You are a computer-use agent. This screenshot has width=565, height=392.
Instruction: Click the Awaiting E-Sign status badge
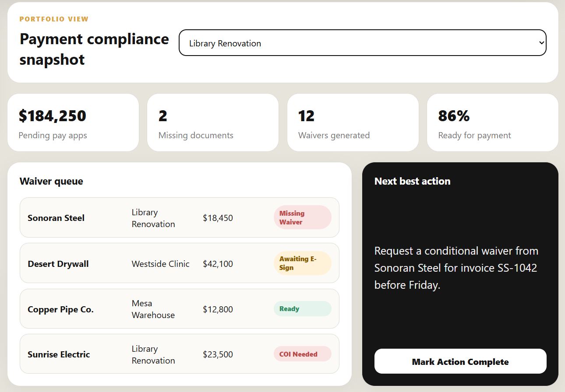coord(303,263)
